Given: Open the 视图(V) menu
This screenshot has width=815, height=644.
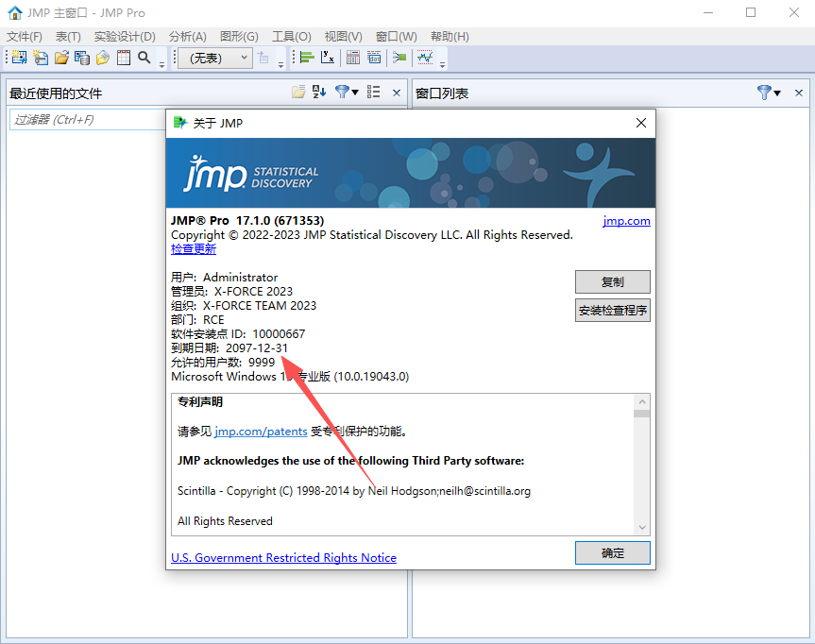Looking at the screenshot, I should pos(343,37).
